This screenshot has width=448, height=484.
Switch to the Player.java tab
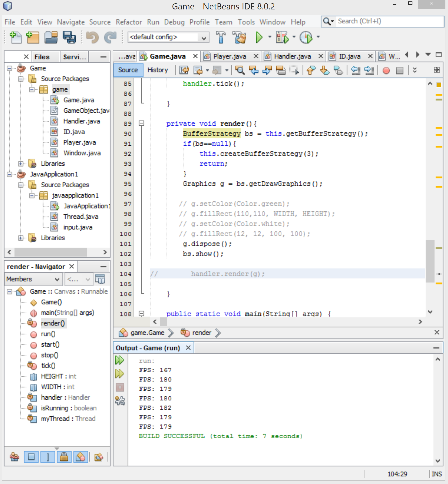tap(229, 57)
